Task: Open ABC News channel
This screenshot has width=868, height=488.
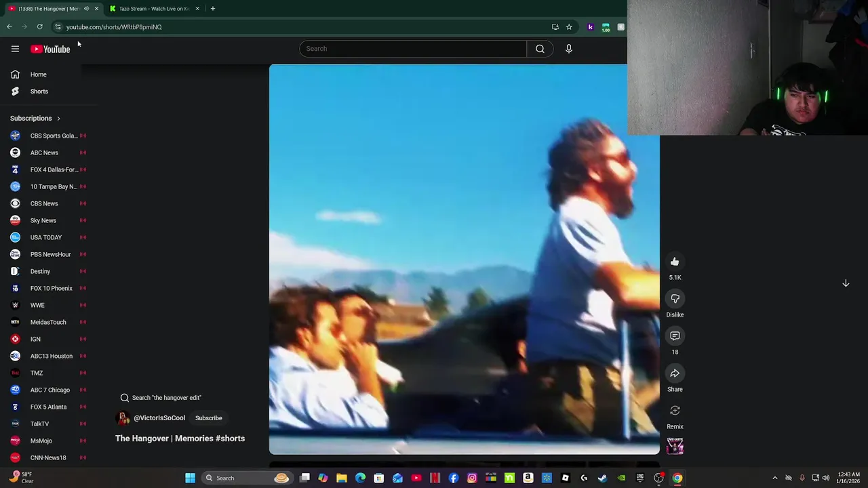Action: [x=47, y=152]
